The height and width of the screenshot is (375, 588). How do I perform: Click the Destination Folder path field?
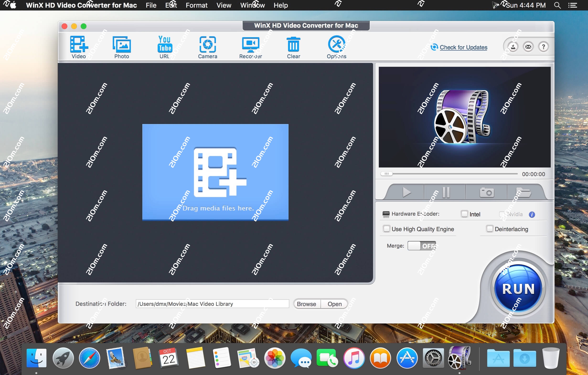tap(212, 304)
